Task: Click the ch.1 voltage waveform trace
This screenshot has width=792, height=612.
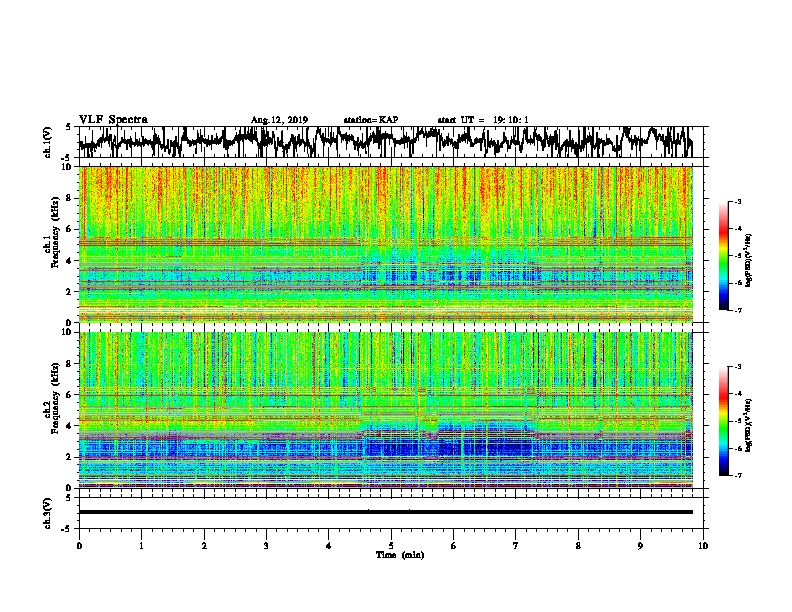Action: (x=386, y=141)
